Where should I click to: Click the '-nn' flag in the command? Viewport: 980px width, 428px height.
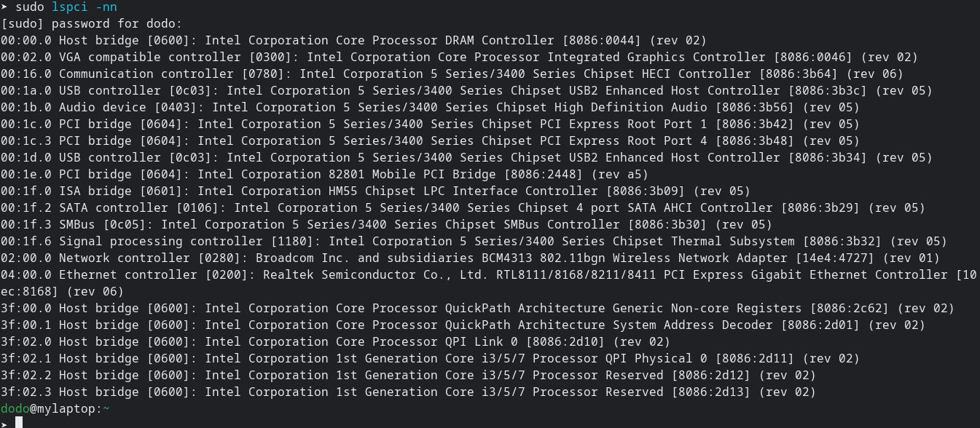[106, 7]
